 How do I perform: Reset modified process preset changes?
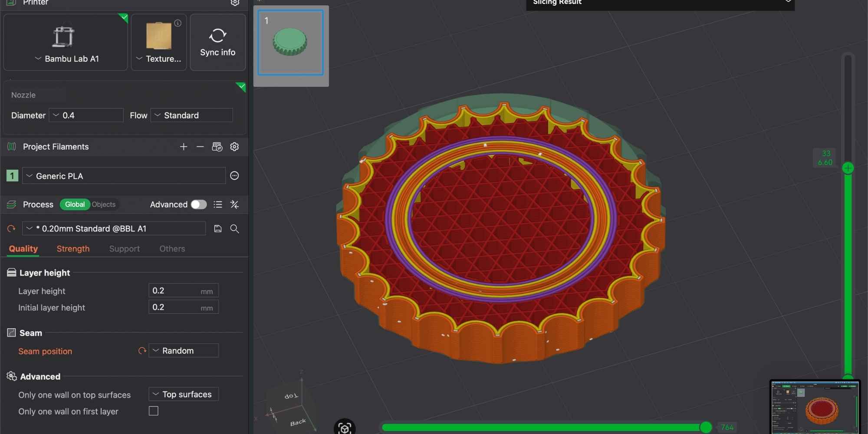coord(11,229)
